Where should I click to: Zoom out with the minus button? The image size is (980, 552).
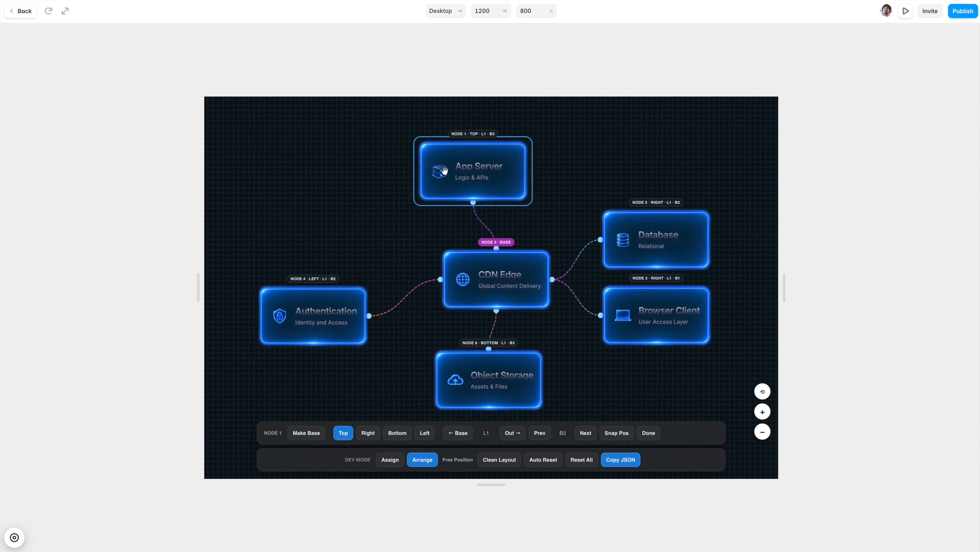pos(762,432)
